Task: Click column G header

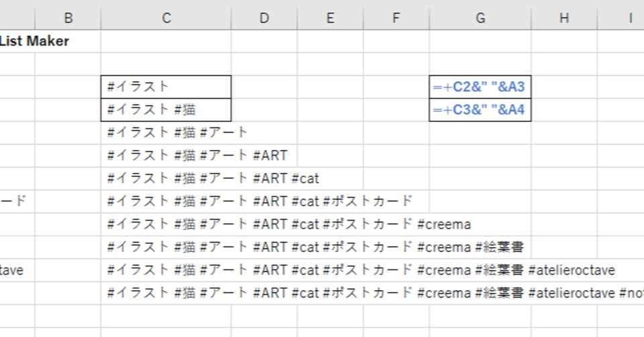Action: (480, 19)
